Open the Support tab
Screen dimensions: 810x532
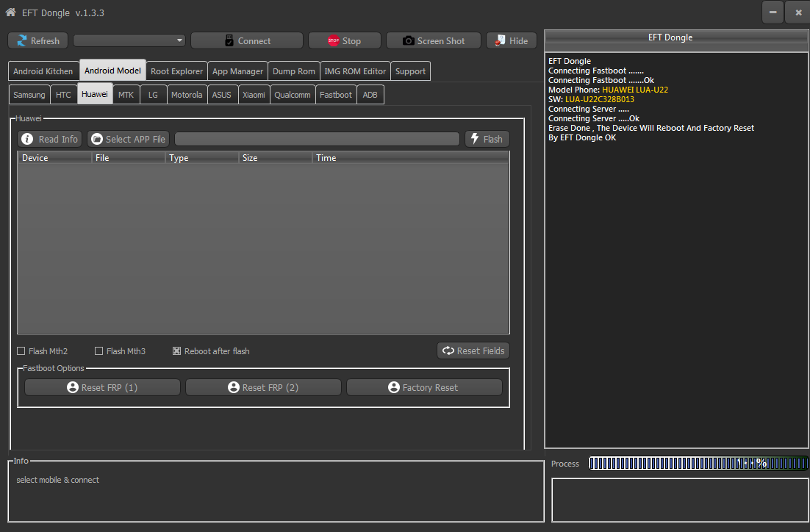[411, 71]
